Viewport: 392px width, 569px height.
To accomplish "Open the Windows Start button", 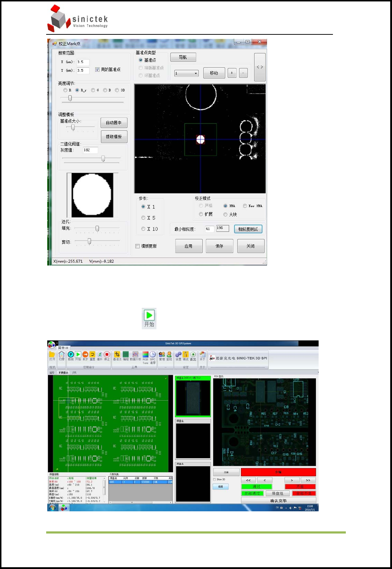I will [x=52, y=508].
